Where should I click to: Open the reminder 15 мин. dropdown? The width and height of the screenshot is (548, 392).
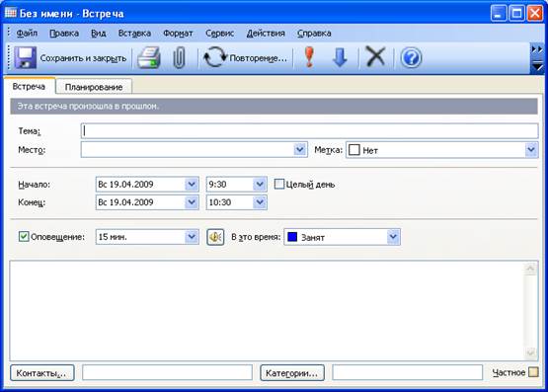(x=192, y=237)
